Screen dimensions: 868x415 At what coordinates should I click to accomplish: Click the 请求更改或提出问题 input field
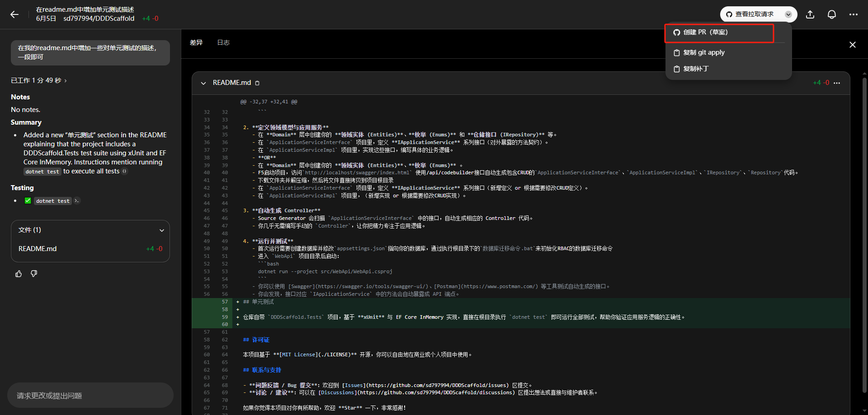(x=90, y=396)
